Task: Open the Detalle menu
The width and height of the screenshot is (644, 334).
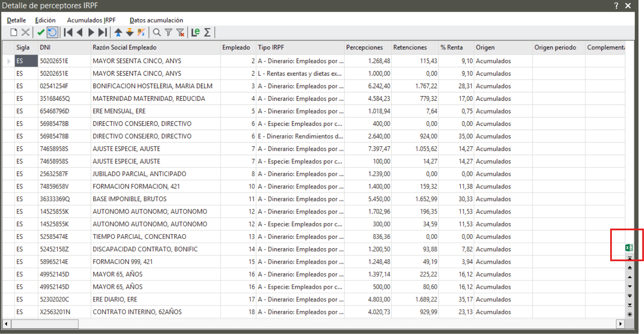Action: point(16,20)
